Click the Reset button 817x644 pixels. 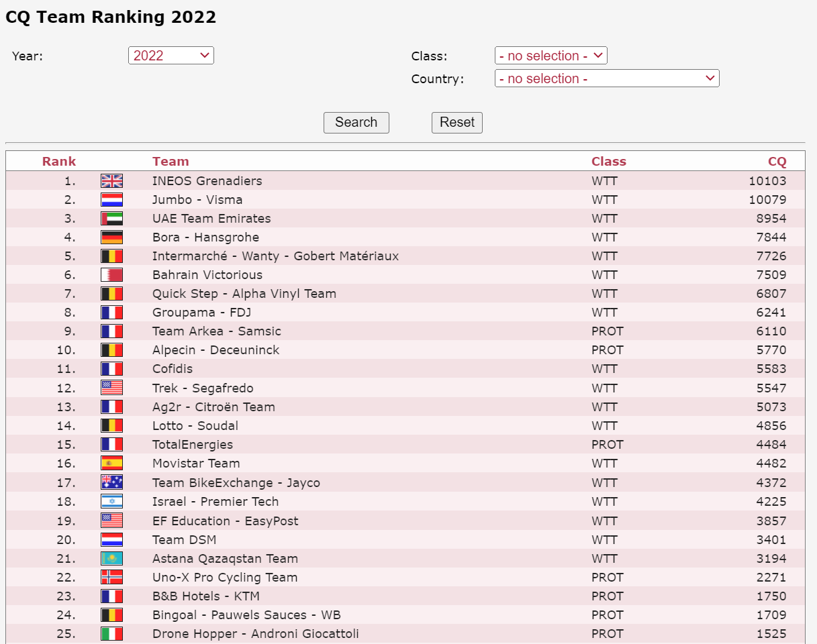click(x=457, y=122)
